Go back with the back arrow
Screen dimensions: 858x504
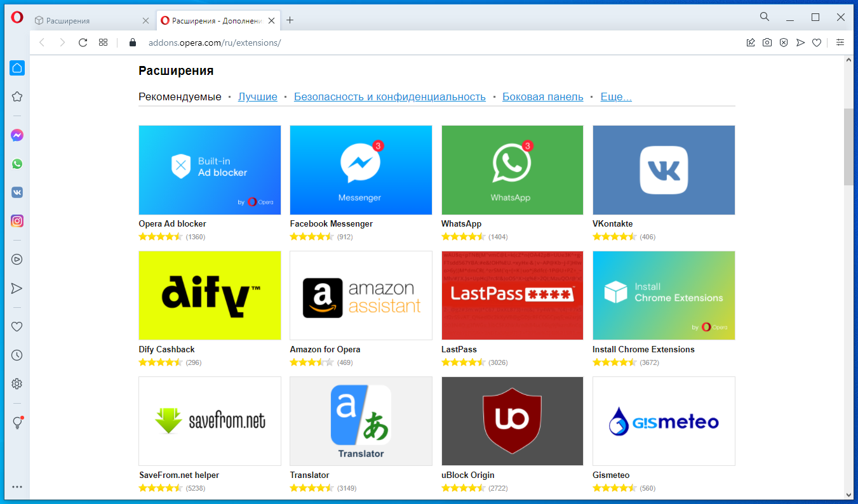(42, 43)
